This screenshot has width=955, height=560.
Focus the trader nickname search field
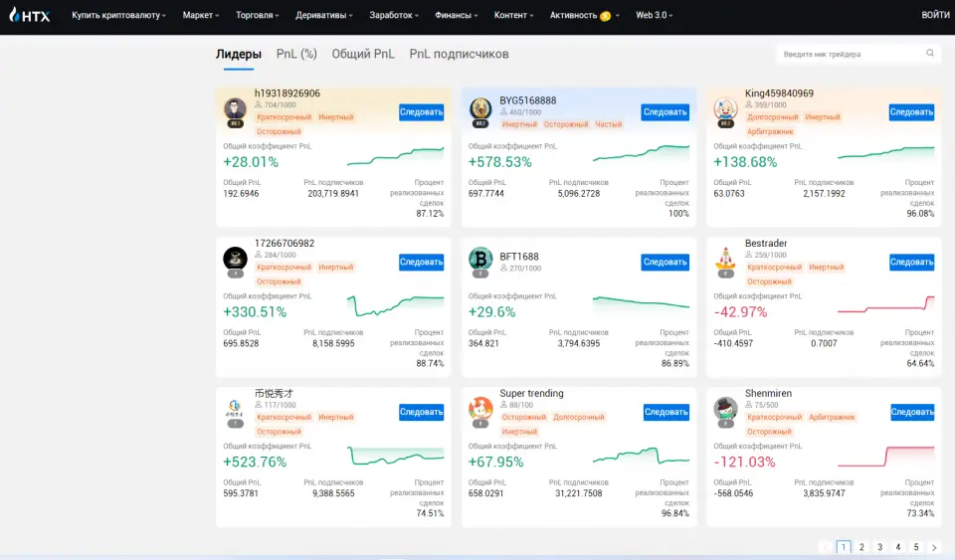[859, 54]
